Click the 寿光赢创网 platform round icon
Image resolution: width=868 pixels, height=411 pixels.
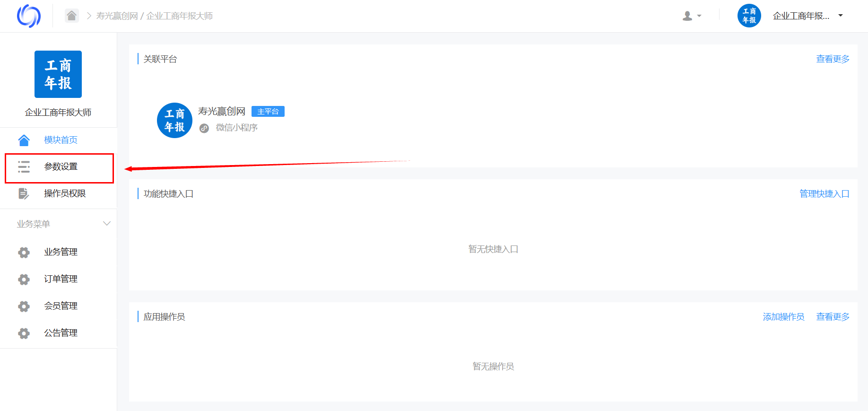coord(174,120)
